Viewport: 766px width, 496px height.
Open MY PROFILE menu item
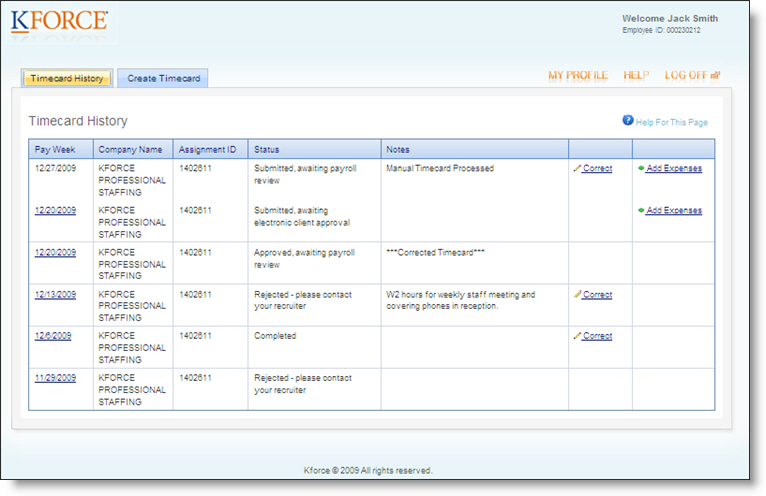pyautogui.click(x=578, y=75)
